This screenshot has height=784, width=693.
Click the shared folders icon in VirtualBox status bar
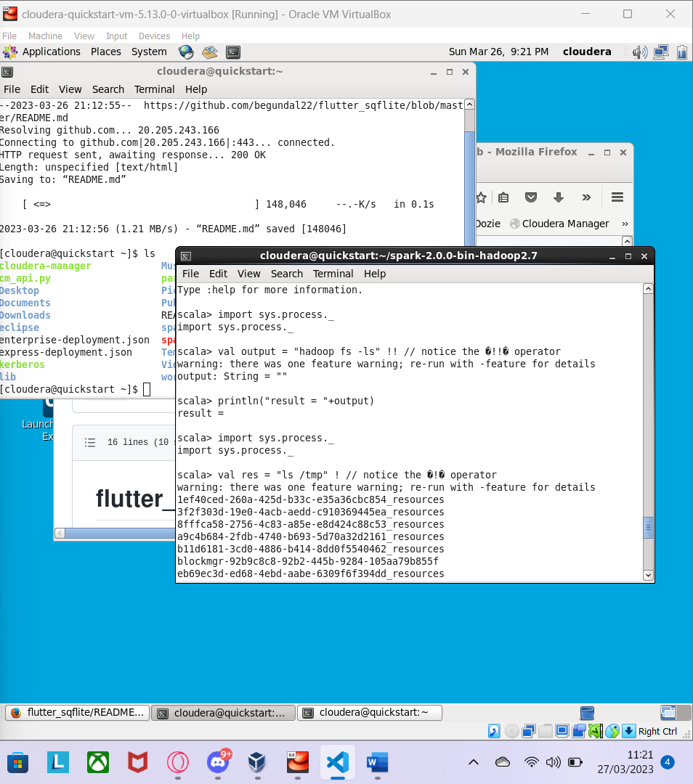point(546,729)
